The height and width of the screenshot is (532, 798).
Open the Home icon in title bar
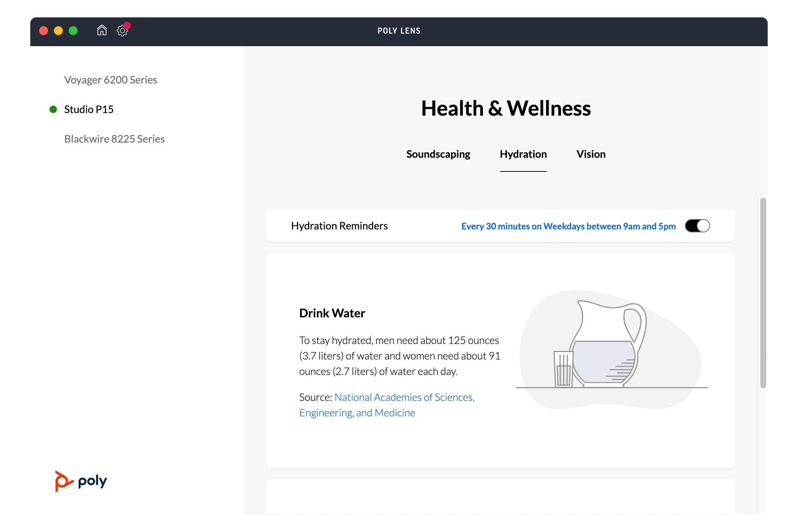coord(102,30)
